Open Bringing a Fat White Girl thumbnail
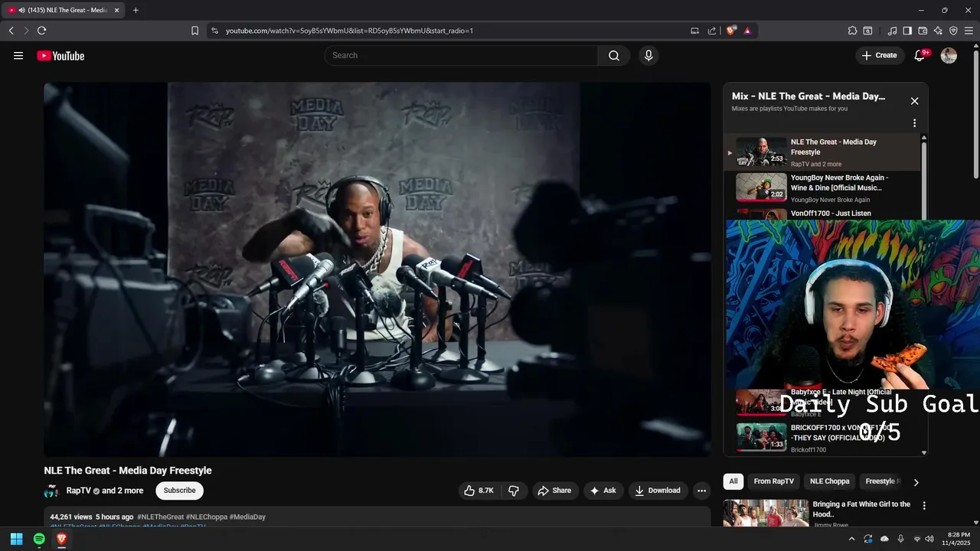The image size is (980, 551). 766,513
